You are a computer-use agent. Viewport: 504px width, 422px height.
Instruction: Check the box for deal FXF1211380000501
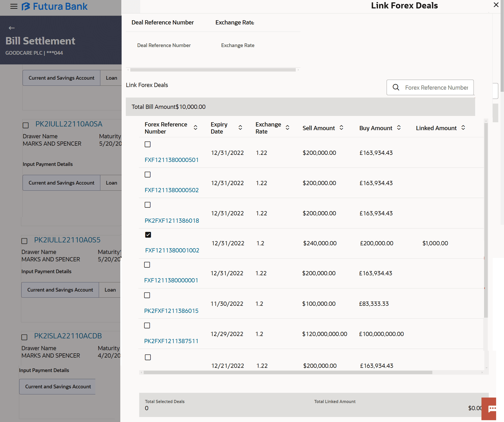(148, 144)
